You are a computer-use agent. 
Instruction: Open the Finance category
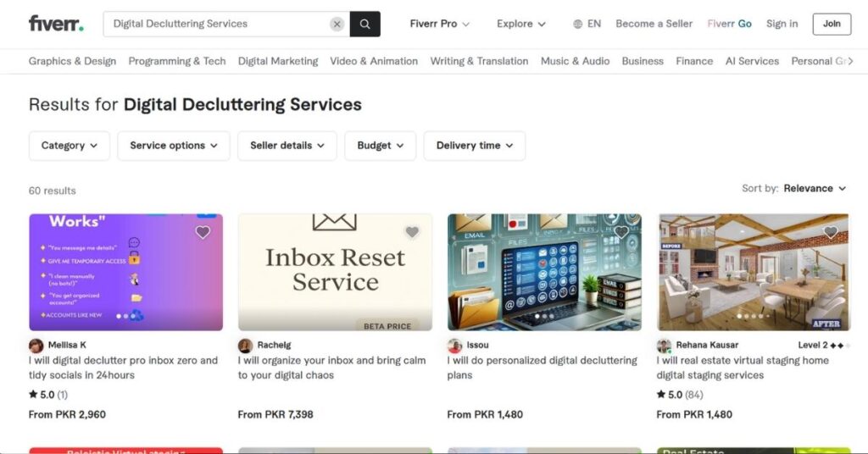coord(694,61)
